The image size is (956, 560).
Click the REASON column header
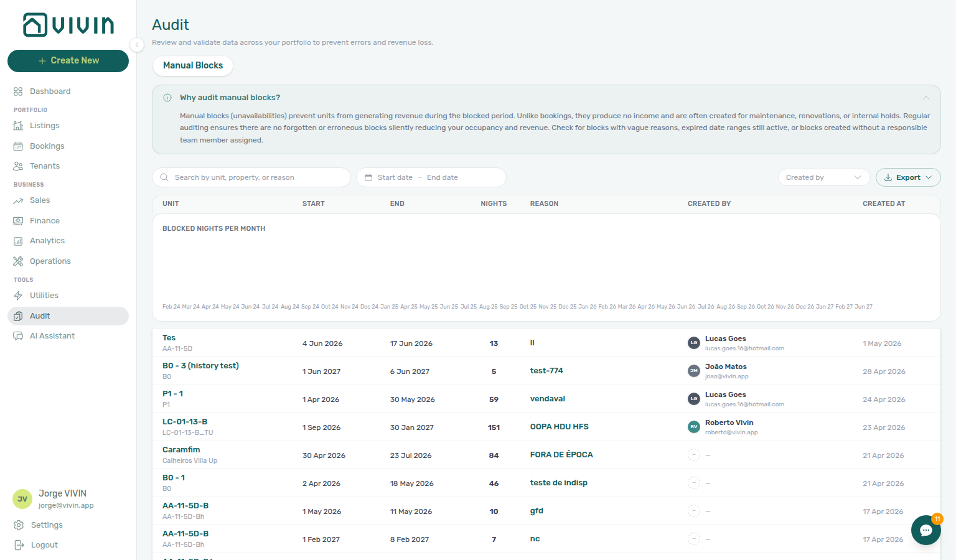pyautogui.click(x=544, y=204)
